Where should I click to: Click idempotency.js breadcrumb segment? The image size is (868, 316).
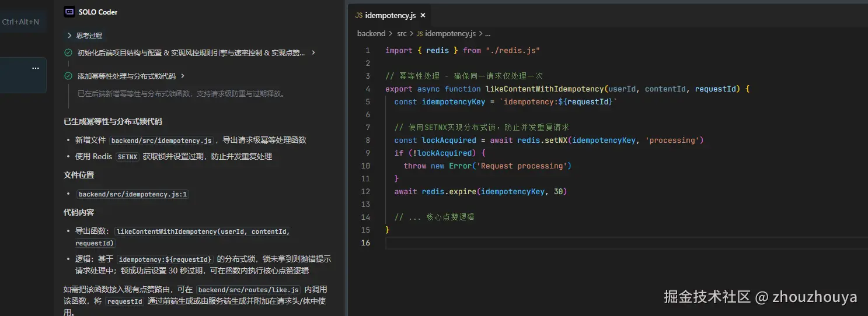tap(450, 34)
